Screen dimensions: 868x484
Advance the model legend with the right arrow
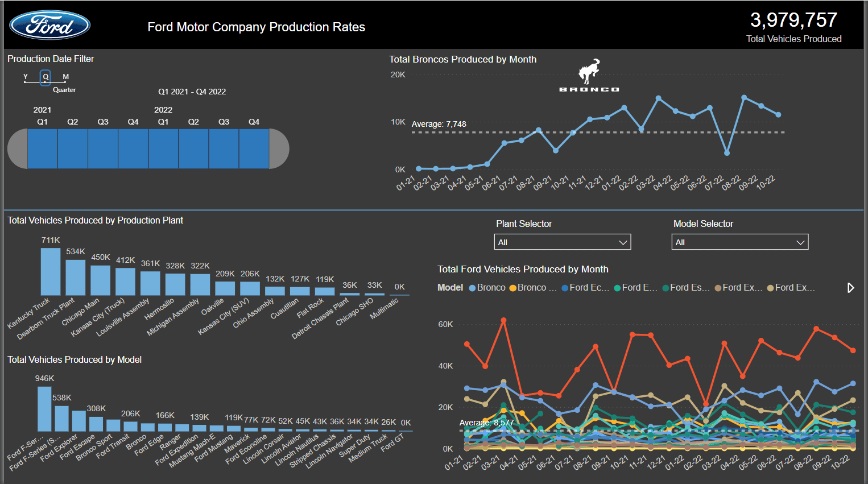point(850,288)
